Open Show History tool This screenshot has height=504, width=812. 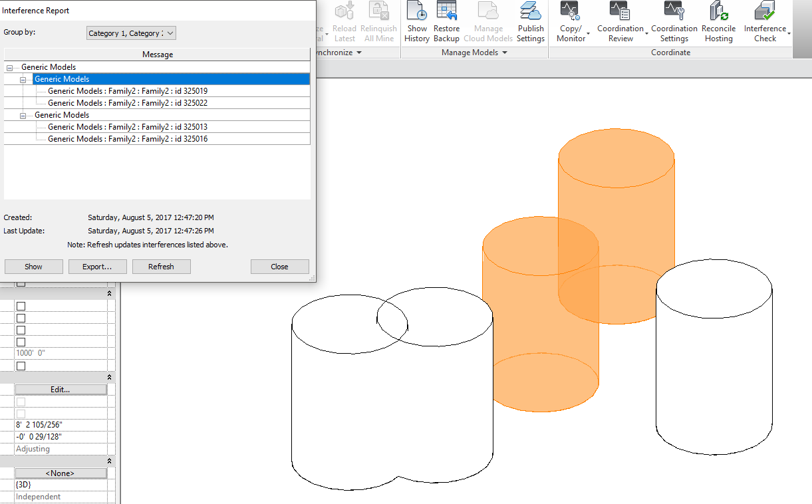click(x=417, y=23)
